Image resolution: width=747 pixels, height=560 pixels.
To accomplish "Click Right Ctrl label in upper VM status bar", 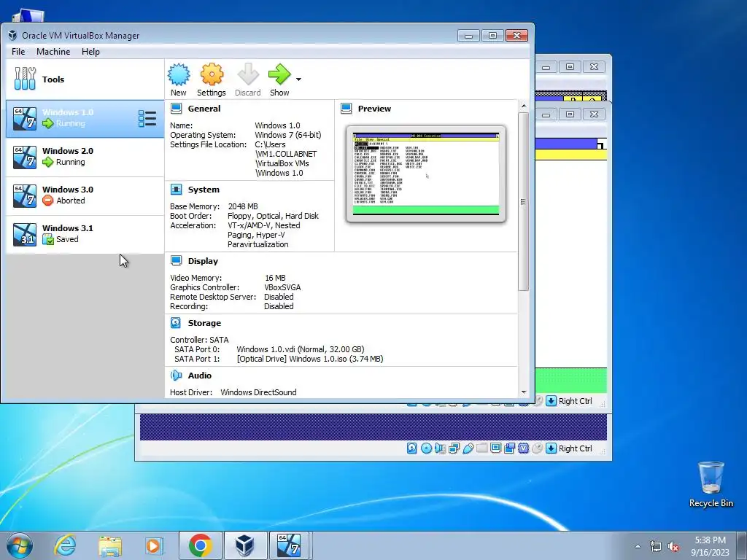I will tap(575, 401).
